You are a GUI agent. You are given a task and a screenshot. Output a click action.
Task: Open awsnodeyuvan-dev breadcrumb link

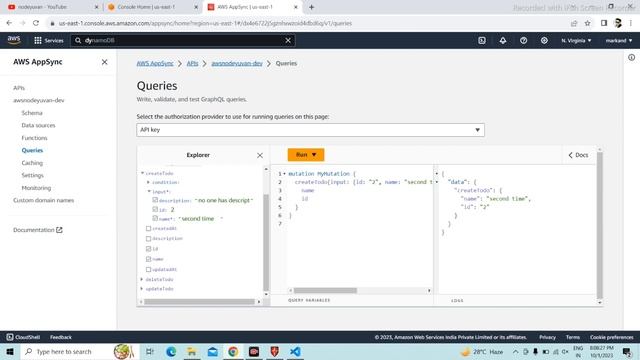pos(237,63)
